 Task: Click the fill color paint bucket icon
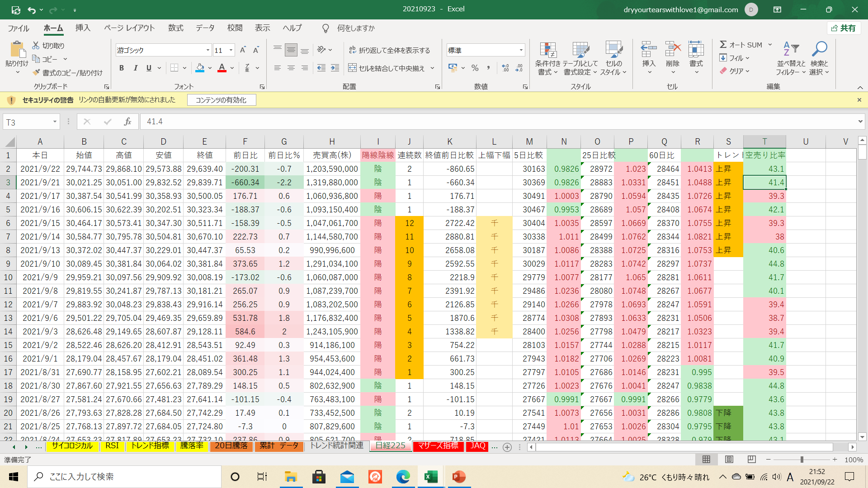click(x=200, y=68)
